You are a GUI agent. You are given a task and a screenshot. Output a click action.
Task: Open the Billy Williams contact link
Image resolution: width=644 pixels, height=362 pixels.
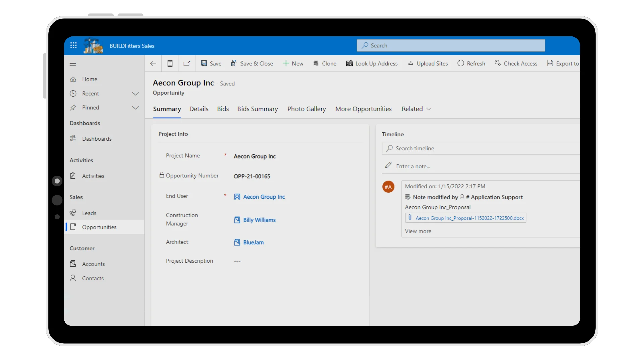coord(259,220)
